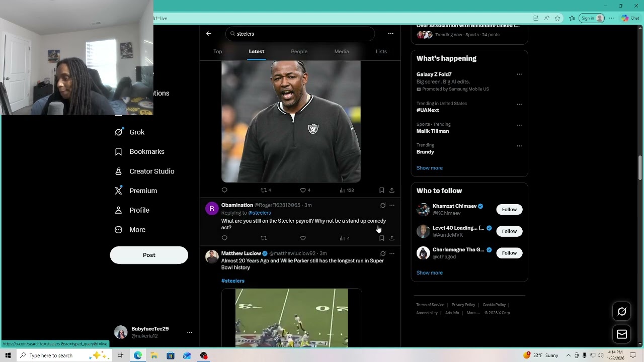Bookmark the Obamination reply post
Viewport: 644px width, 362px height.
click(381, 238)
